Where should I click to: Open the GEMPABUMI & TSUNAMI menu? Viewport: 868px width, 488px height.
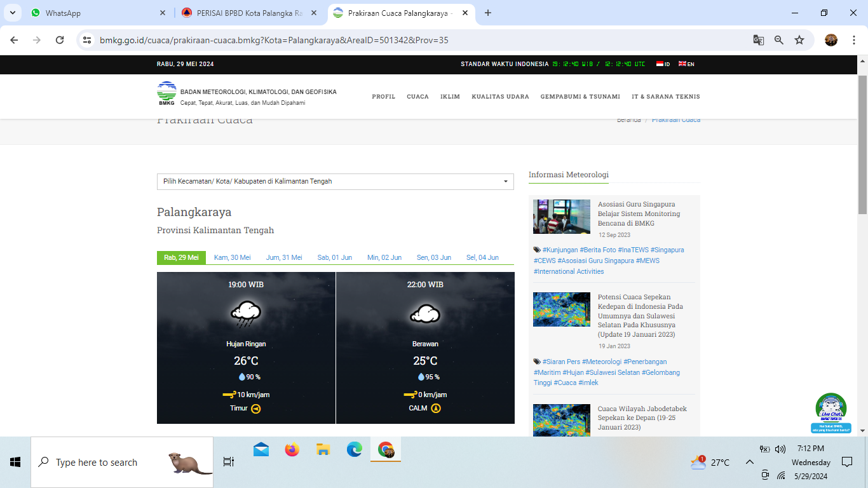[x=580, y=97]
